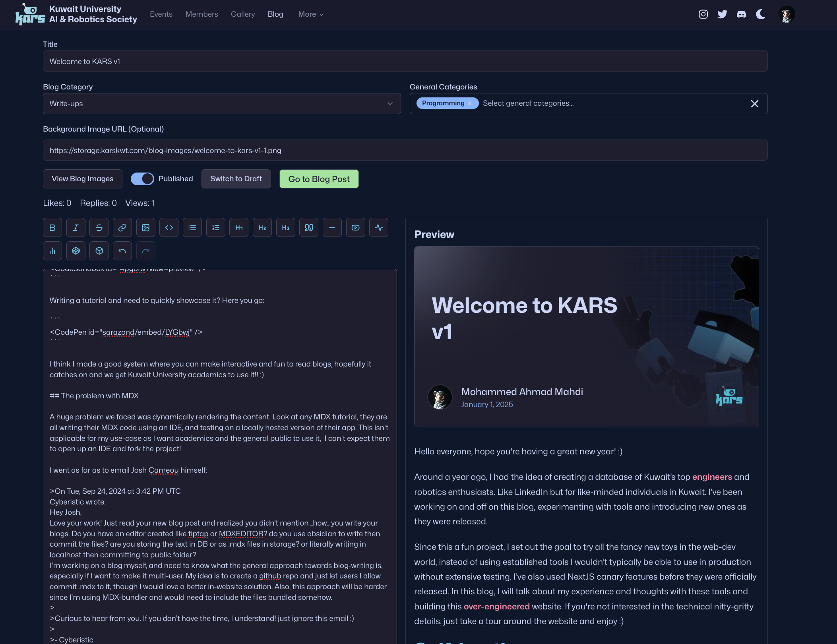Viewport: 837px width, 644px height.
Task: Remove the Programming category tag
Action: click(x=470, y=103)
